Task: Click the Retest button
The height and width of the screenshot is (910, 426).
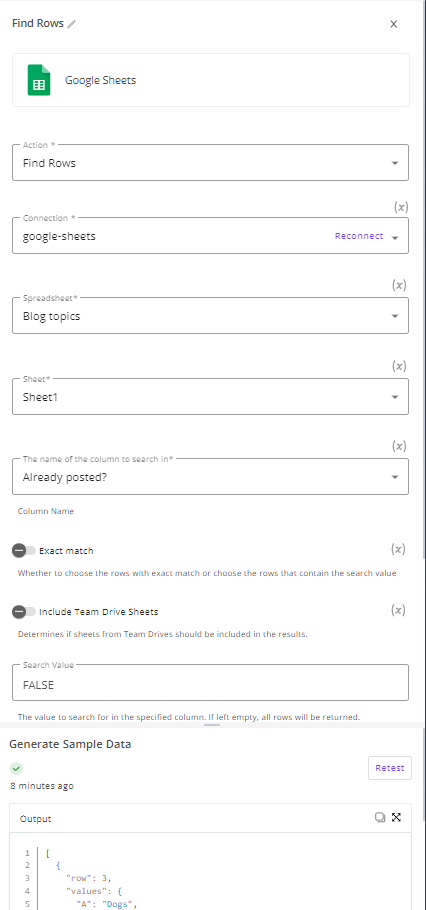Action: (389, 768)
